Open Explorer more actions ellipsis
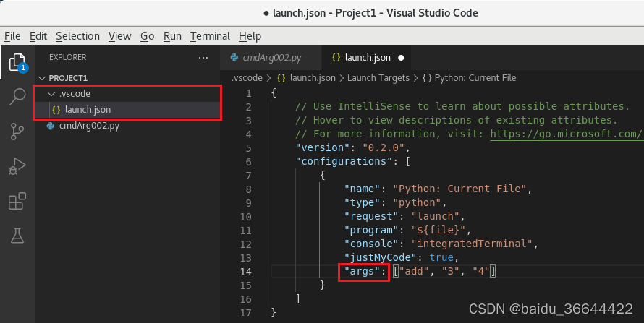Viewport: 644px width, 323px height. 203,58
